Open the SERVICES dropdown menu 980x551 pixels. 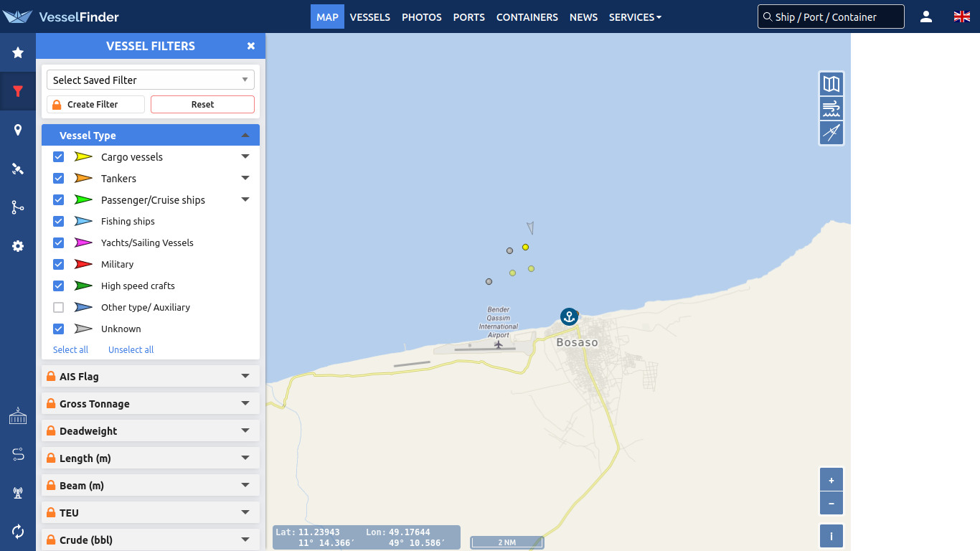635,17
